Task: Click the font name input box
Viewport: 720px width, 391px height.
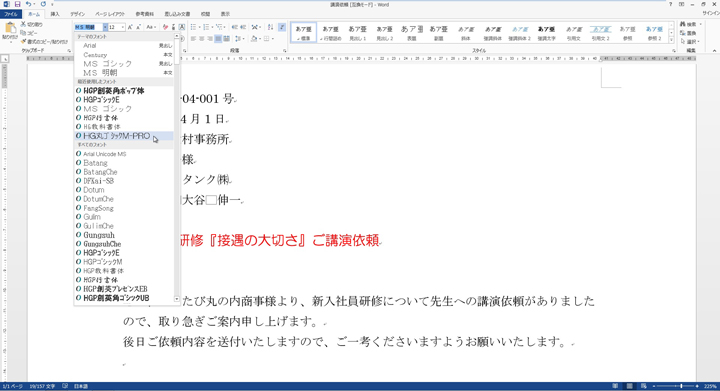Action: [x=88, y=28]
